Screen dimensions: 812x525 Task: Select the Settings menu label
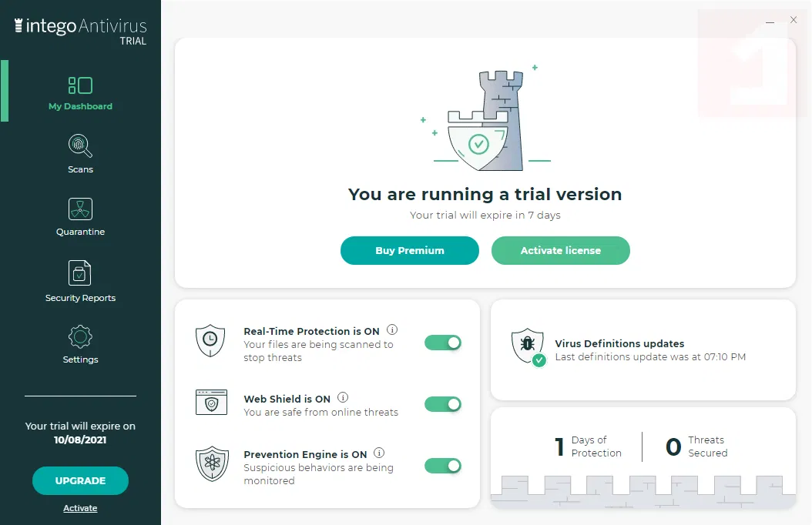click(x=80, y=359)
